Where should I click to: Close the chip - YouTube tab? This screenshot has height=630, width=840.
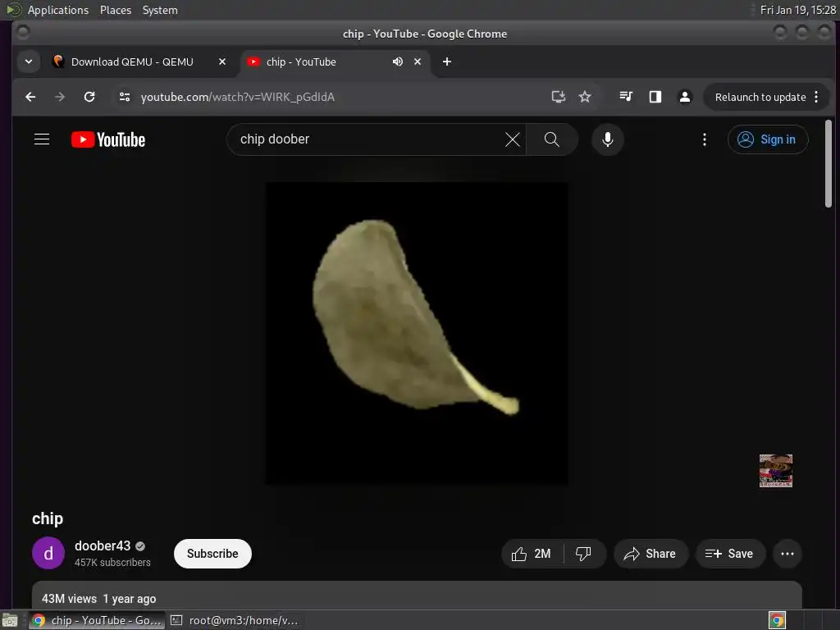[418, 62]
